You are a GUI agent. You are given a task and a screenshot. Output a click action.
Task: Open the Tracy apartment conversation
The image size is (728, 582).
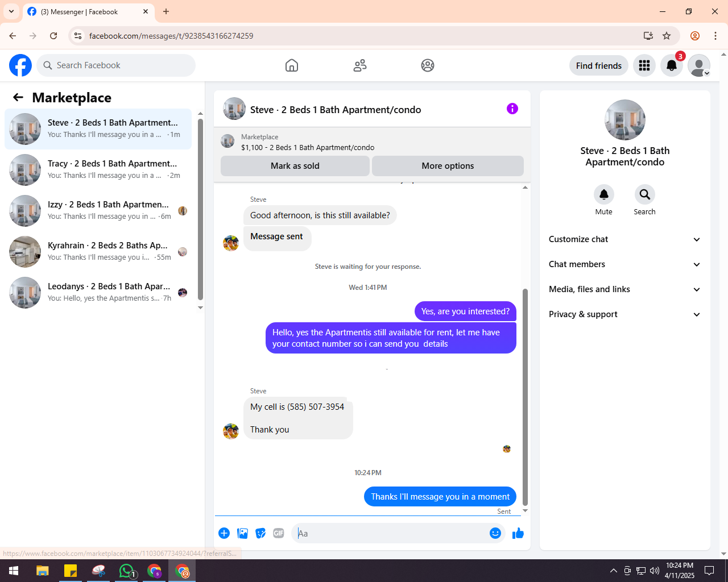pyautogui.click(x=98, y=170)
